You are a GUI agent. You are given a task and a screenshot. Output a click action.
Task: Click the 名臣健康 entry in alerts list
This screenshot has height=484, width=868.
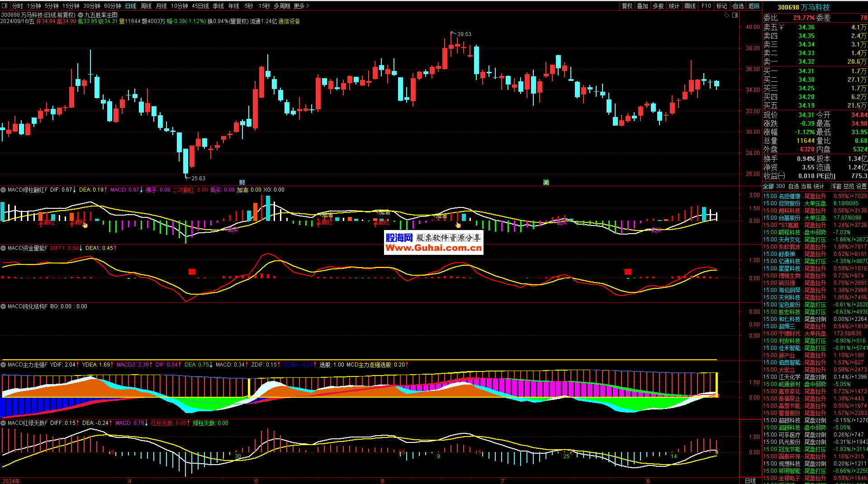(x=789, y=196)
